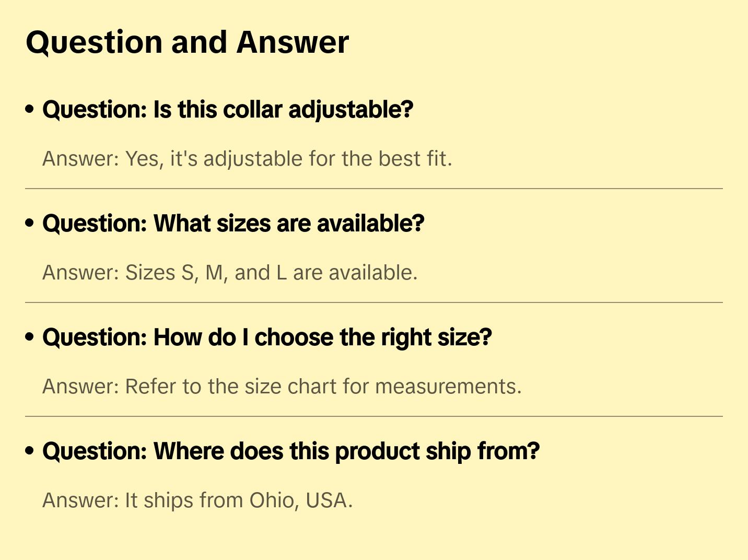Click the bullet before the ship from question
This screenshot has height=560, width=748.
(30, 451)
